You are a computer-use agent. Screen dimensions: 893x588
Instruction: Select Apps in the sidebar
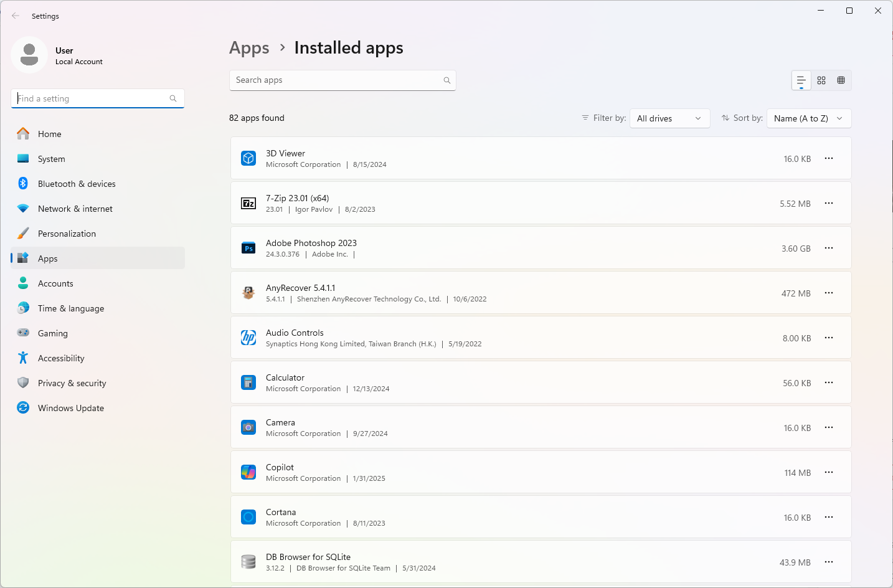(x=98, y=258)
